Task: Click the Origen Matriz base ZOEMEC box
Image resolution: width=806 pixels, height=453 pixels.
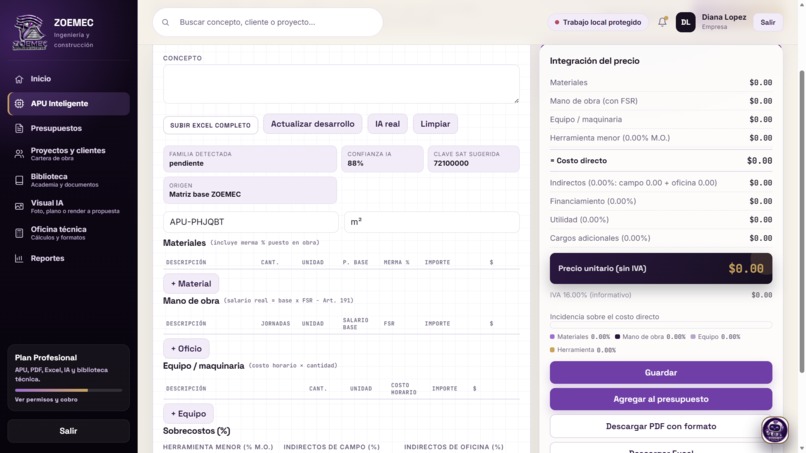Action: pyautogui.click(x=250, y=190)
